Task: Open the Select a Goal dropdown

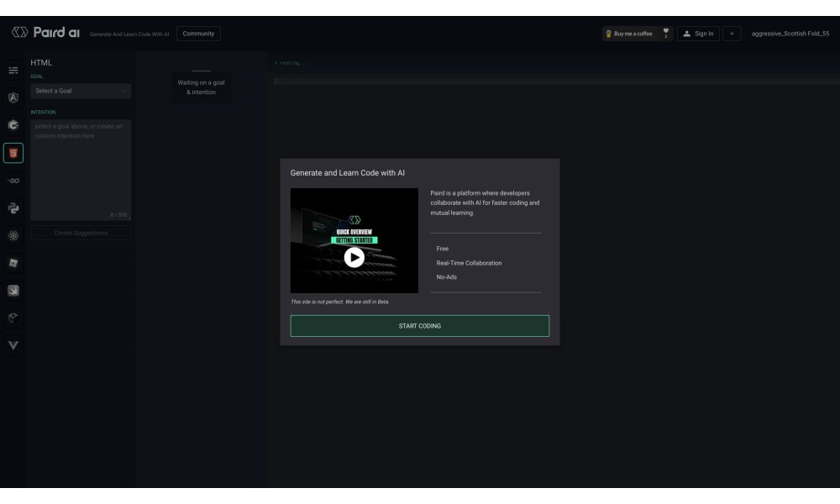Action: 81,91
